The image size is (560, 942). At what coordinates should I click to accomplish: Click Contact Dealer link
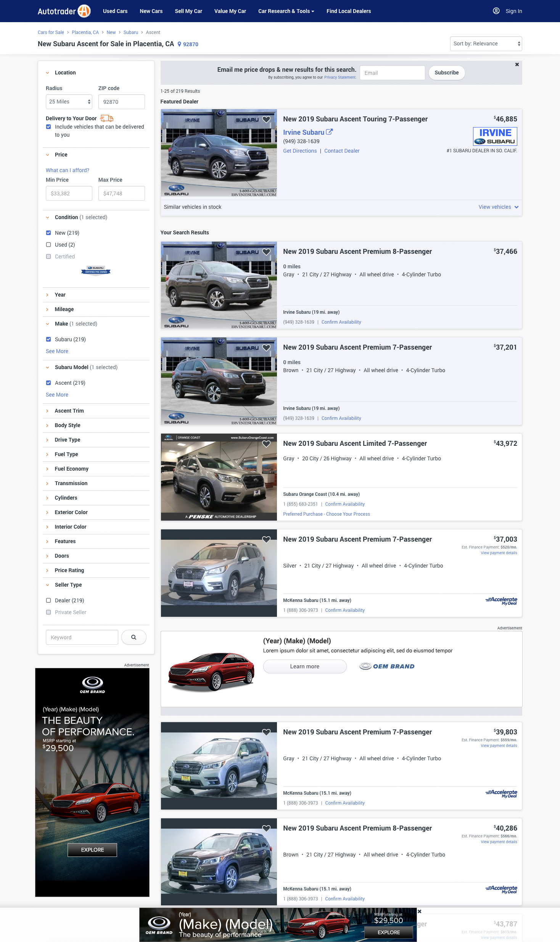342,151
